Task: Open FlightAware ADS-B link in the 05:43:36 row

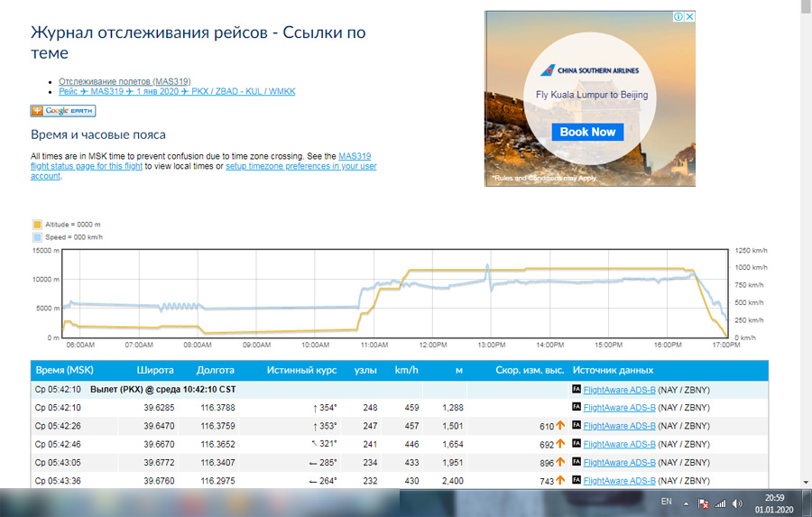Action: (619, 481)
